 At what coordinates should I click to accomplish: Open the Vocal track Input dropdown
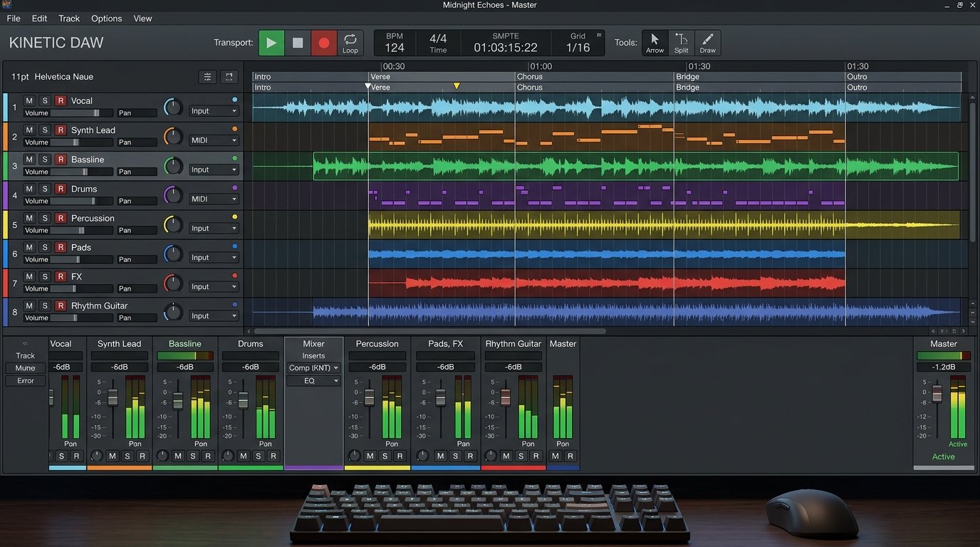214,111
